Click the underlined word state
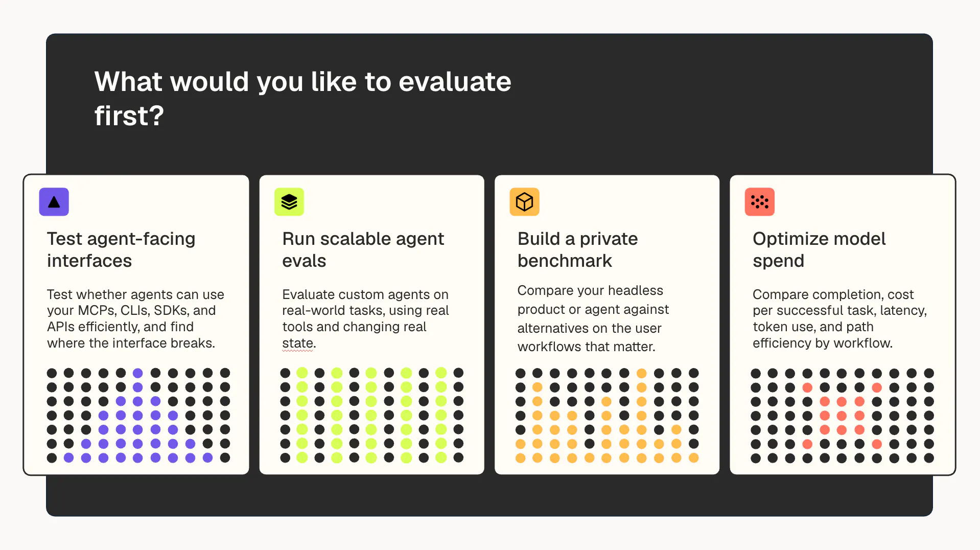The width and height of the screenshot is (980, 550). point(298,343)
